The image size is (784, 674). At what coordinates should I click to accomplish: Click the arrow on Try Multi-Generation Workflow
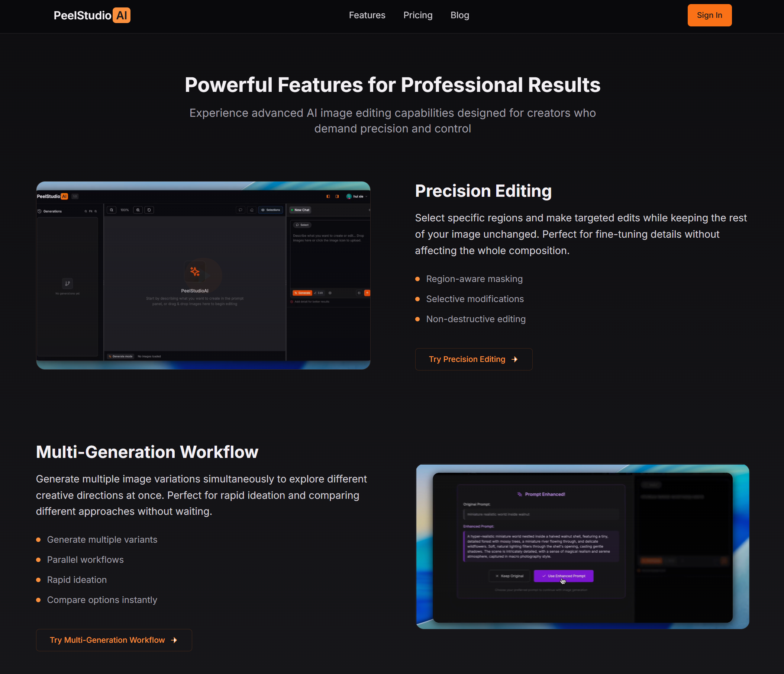174,640
